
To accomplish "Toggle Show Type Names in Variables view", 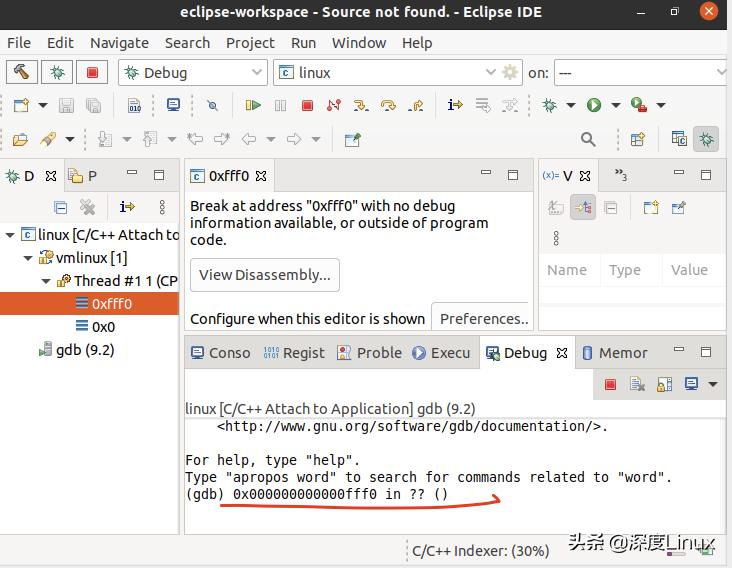I will (557, 208).
